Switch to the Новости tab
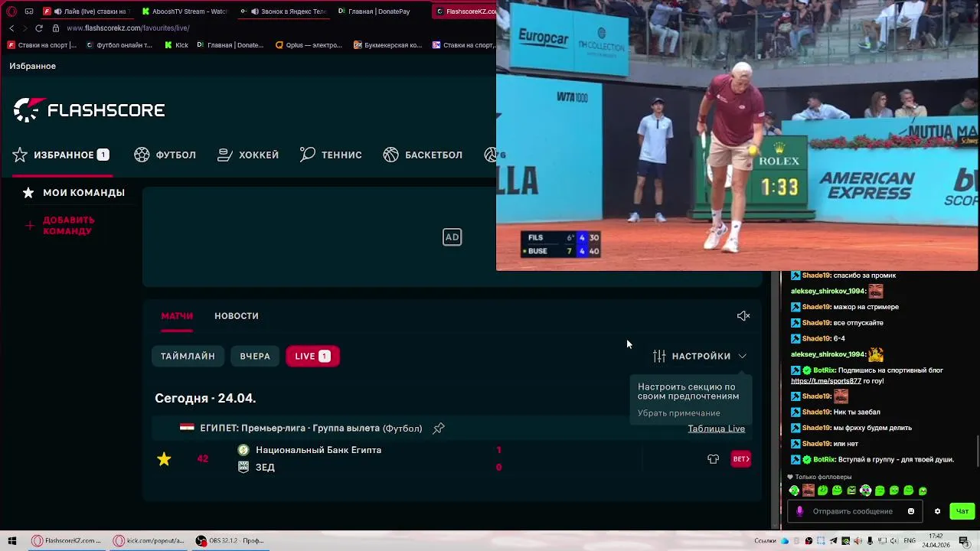Screen dimensions: 980x551 (237, 316)
